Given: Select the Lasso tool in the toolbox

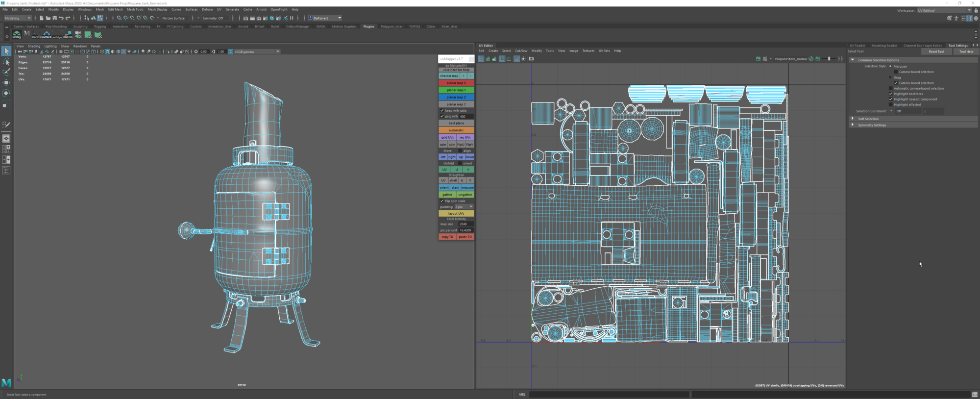Looking at the screenshot, I should point(6,62).
